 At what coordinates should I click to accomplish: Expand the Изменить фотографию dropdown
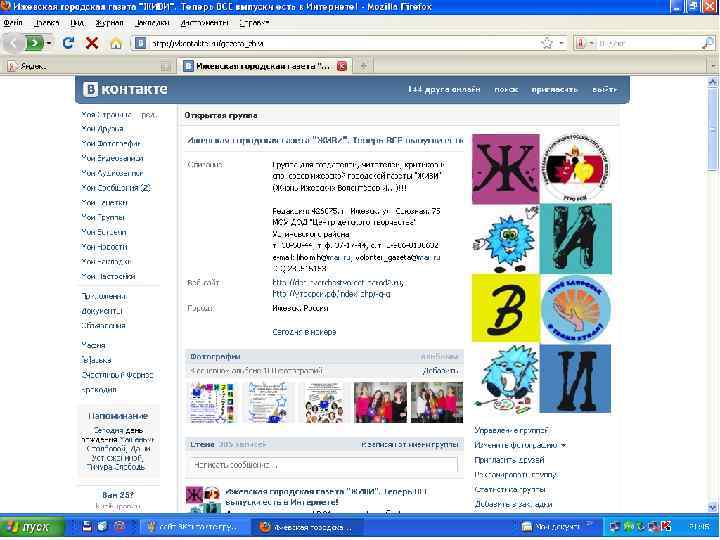(564, 445)
